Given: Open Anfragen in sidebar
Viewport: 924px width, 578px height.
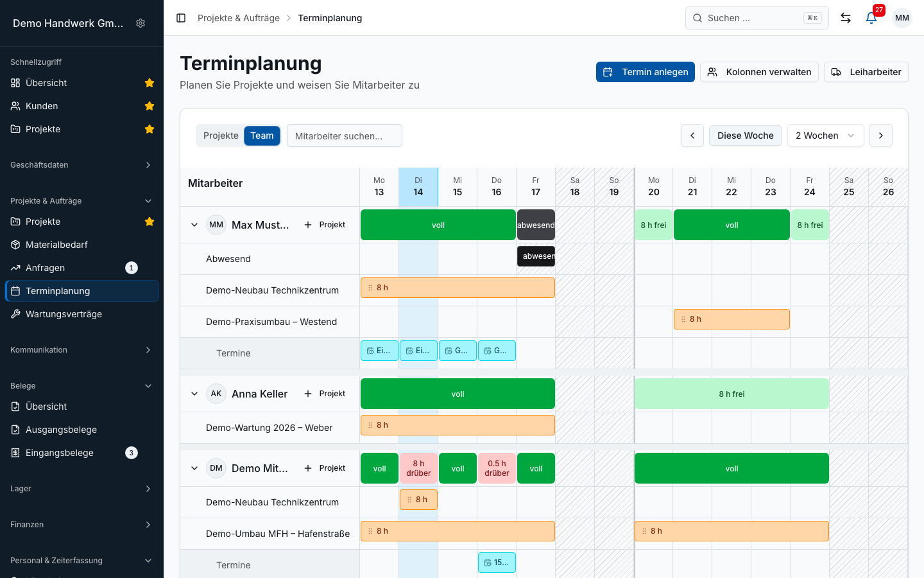Looking at the screenshot, I should coord(81,268).
